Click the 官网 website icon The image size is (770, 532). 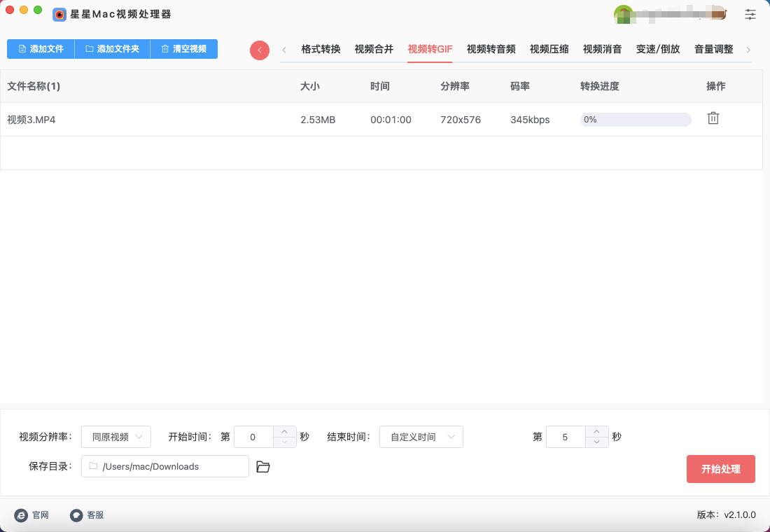22,515
